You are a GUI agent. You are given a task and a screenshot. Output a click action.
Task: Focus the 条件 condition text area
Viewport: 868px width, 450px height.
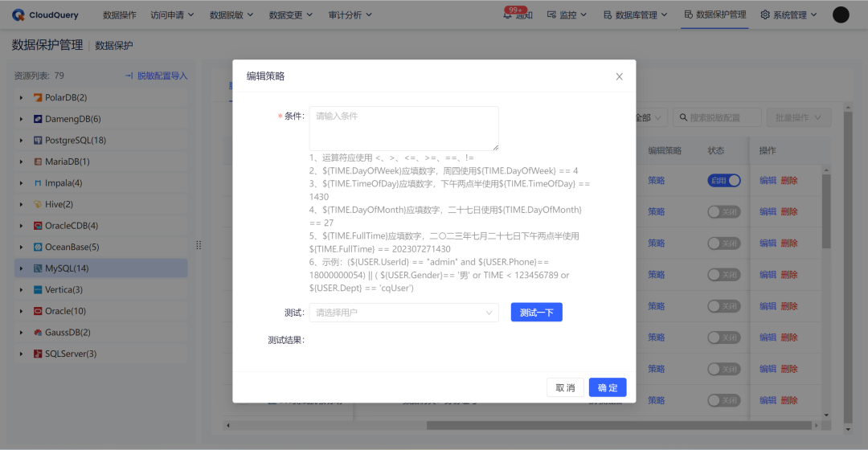click(404, 129)
